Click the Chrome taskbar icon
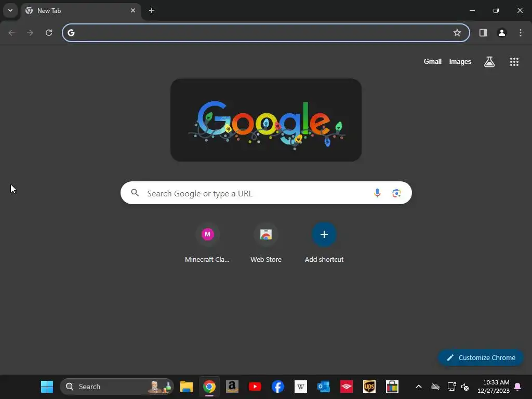Viewport: 532px width, 399px height. click(x=209, y=387)
